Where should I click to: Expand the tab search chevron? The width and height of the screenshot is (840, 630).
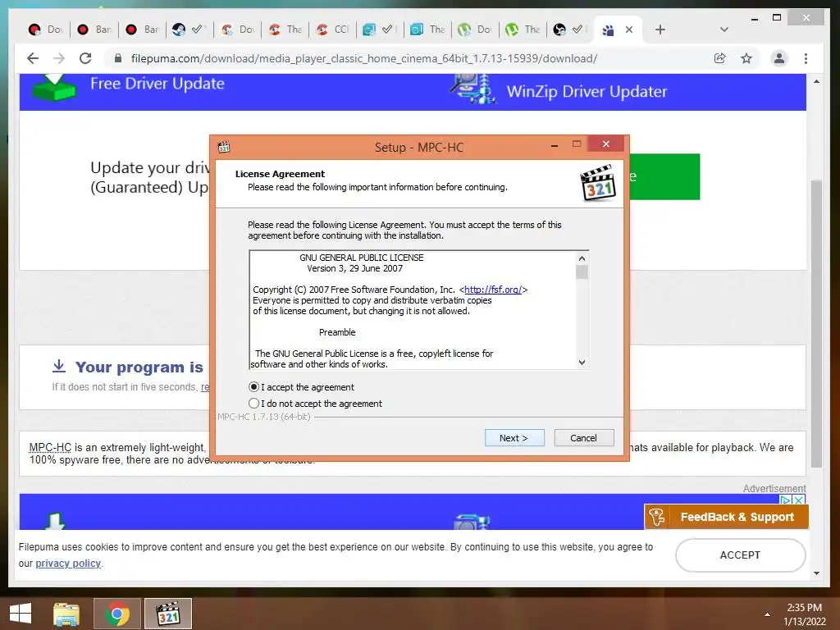tap(724, 30)
